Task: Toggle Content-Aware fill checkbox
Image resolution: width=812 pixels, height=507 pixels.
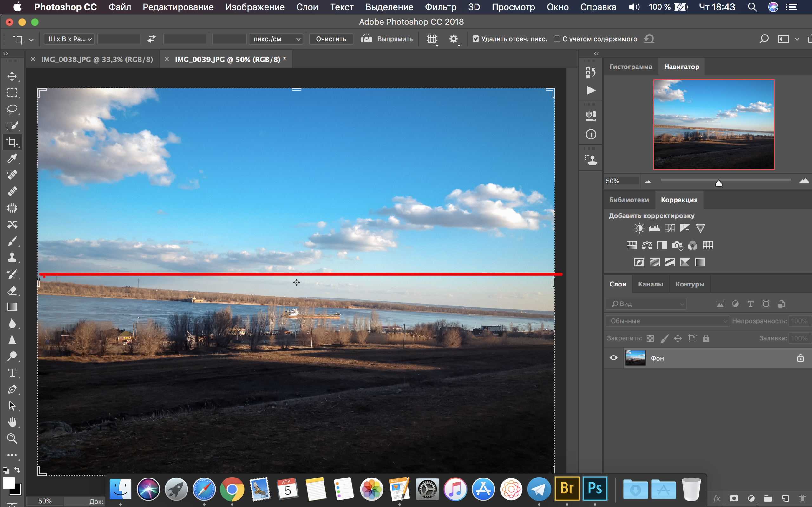Action: pos(555,39)
